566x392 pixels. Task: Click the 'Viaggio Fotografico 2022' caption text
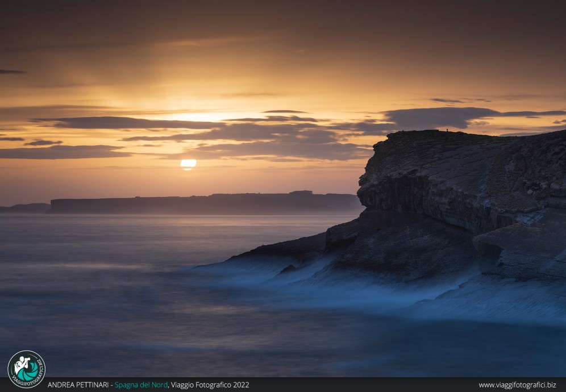click(210, 385)
